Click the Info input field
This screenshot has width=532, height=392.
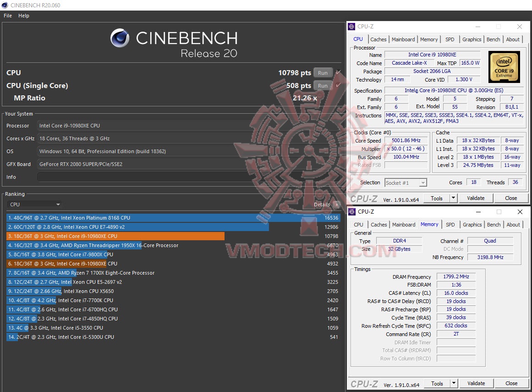(x=188, y=177)
